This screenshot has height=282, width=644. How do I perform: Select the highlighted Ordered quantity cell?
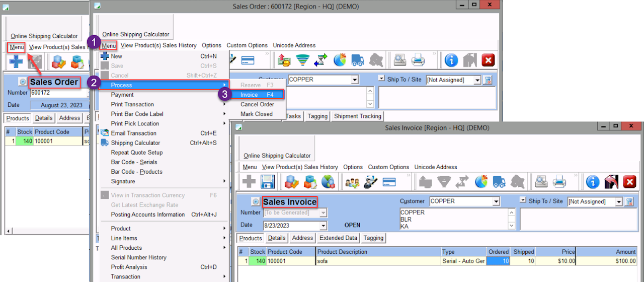[498, 261]
